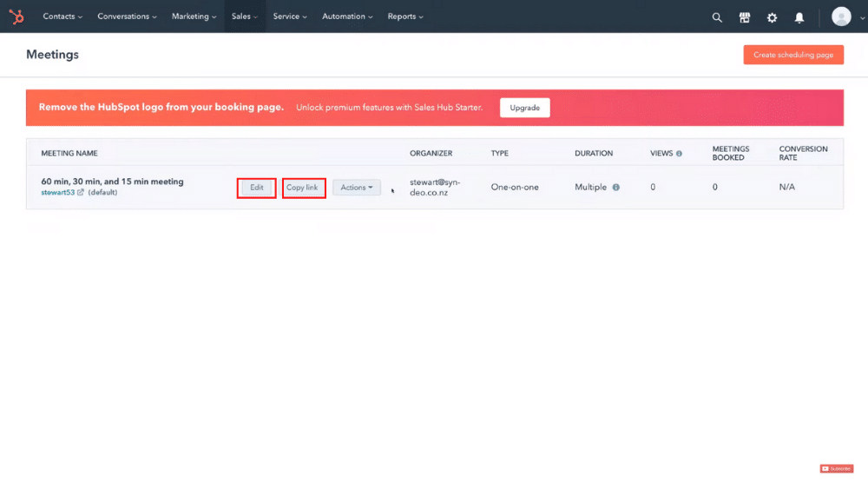Click Create scheduling page button
This screenshot has width=868, height=483.
tap(793, 55)
